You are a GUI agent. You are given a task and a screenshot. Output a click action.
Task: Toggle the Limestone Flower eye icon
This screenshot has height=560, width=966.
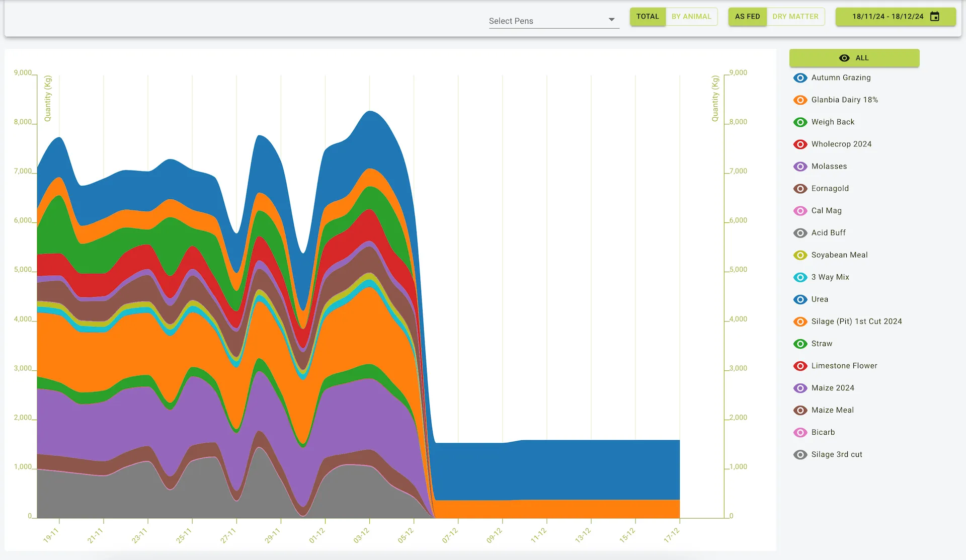(800, 366)
